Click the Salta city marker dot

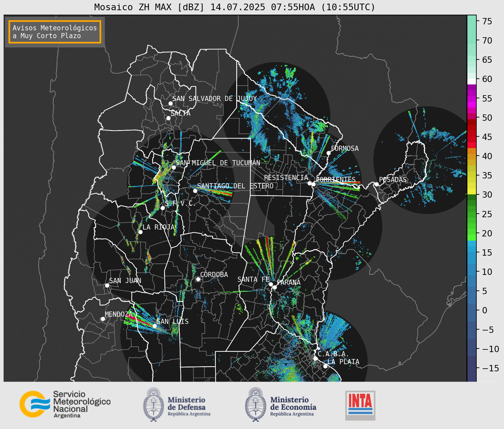pyautogui.click(x=168, y=118)
